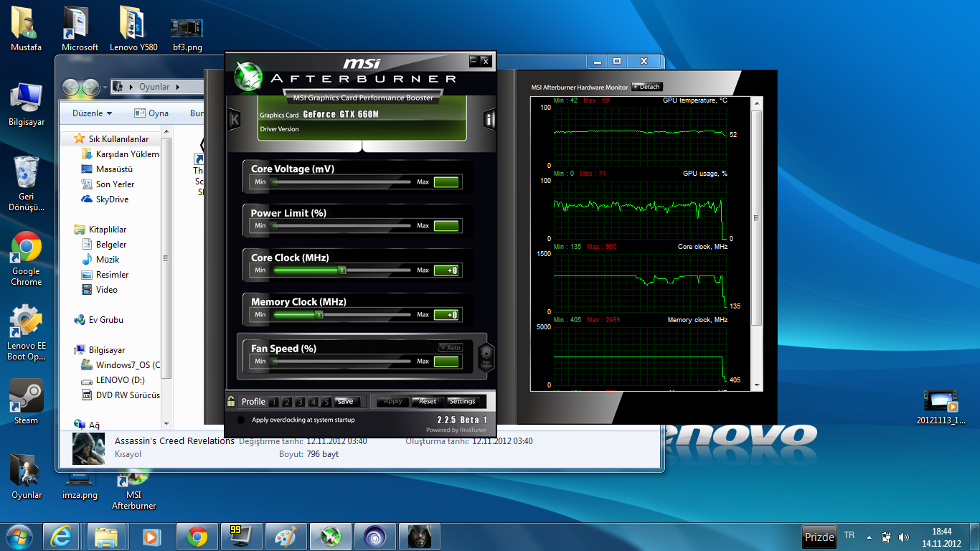Toggle the fan speed Auto button
This screenshot has height=551, width=980.
[x=451, y=348]
